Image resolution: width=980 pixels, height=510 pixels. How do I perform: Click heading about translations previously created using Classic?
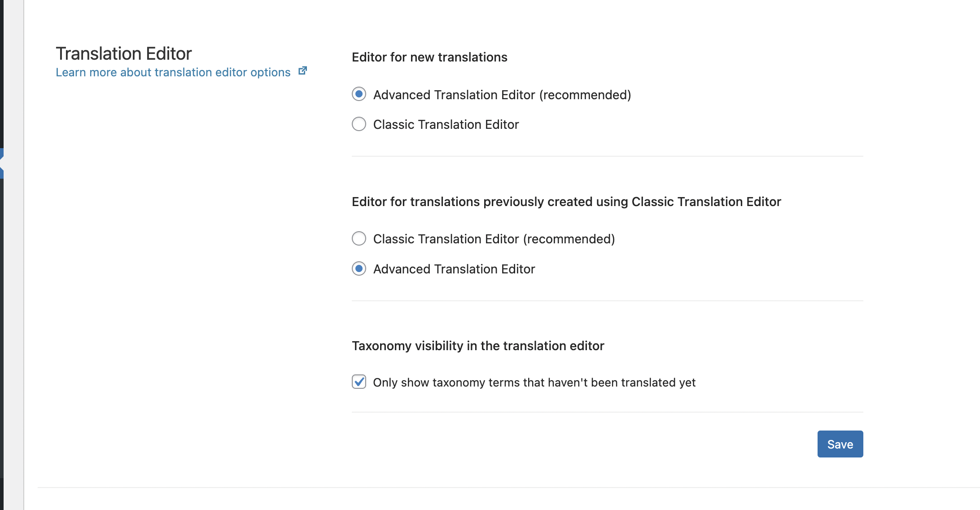(x=566, y=202)
